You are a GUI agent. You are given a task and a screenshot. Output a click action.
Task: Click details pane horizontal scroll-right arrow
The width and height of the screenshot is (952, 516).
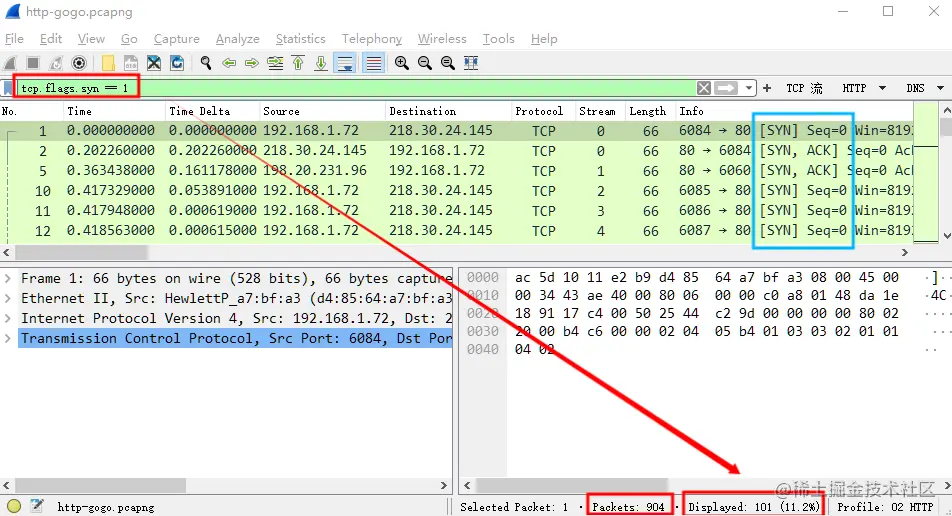pos(444,486)
